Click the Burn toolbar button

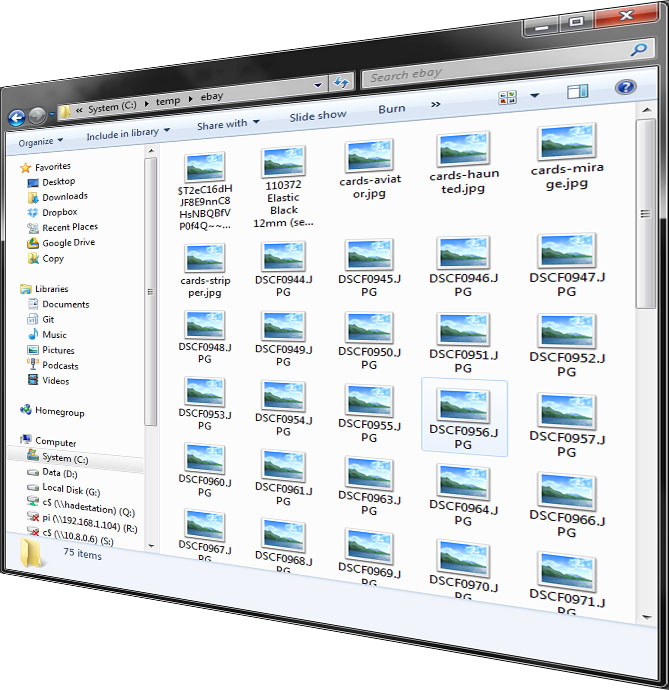[391, 108]
